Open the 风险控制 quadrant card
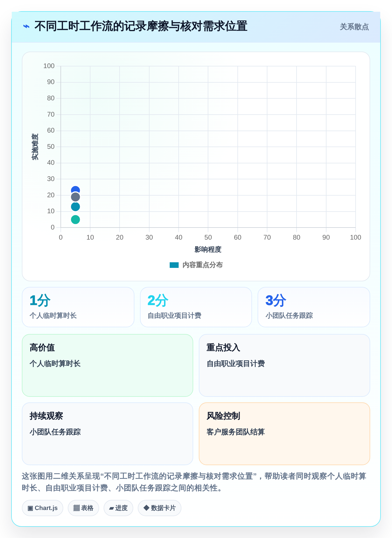Viewport: 392px width, 538px height. [284, 434]
